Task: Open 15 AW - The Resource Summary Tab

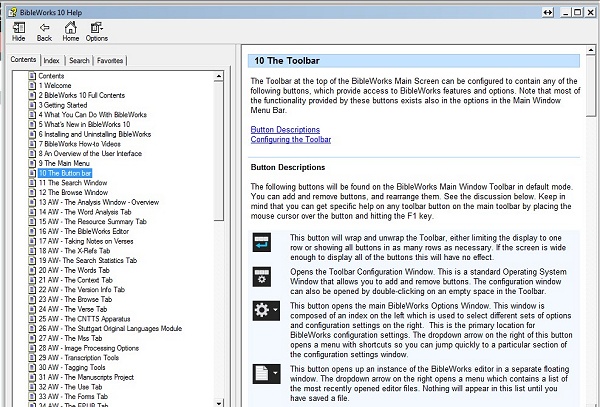Action: 93,221
